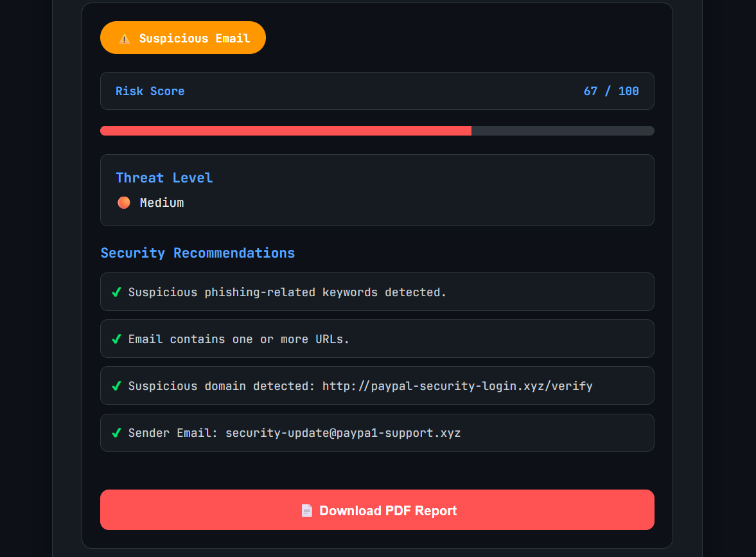Click the checkmark beside Sender Email item
The image size is (756, 557).
(116, 433)
